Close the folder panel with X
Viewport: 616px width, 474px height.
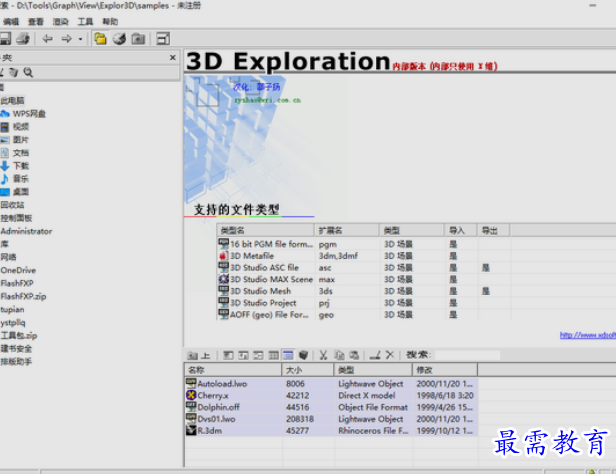[x=172, y=58]
